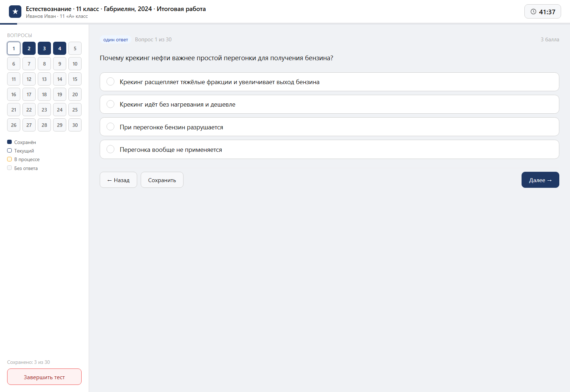Open question 13 tile
The image size is (570, 392).
tap(44, 79)
